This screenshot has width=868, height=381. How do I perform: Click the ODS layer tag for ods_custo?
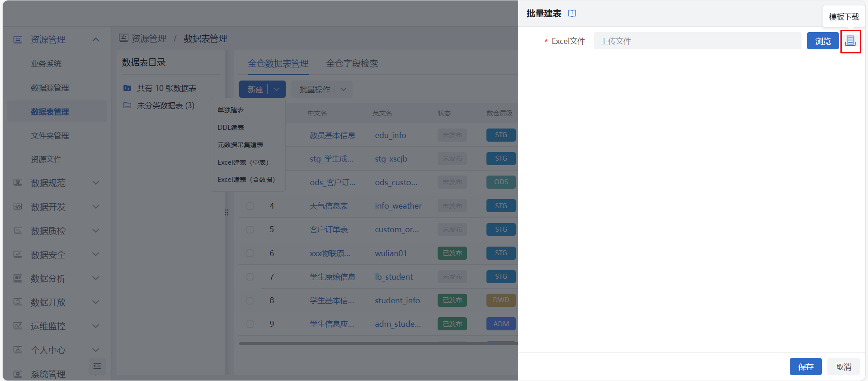(501, 182)
